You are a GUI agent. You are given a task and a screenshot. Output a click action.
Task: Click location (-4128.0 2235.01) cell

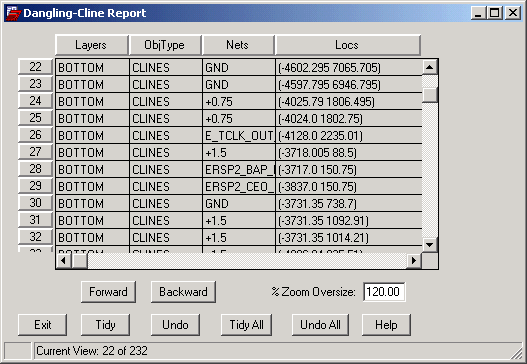tap(349, 135)
